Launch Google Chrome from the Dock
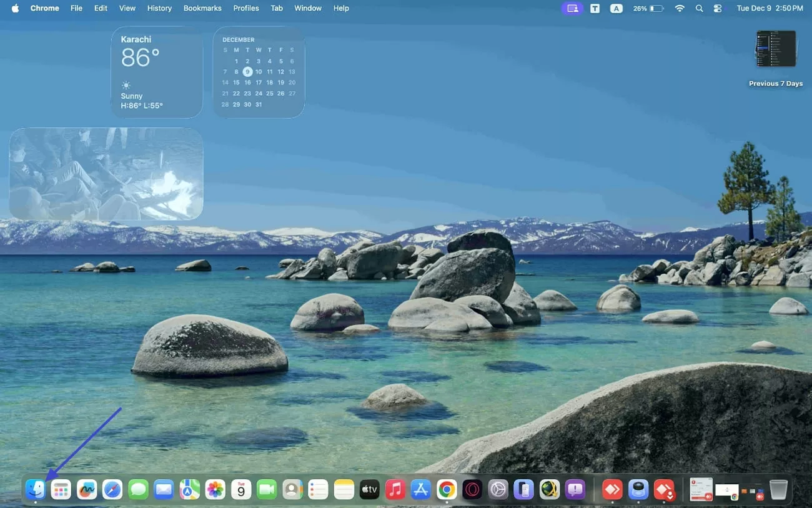 click(x=446, y=489)
